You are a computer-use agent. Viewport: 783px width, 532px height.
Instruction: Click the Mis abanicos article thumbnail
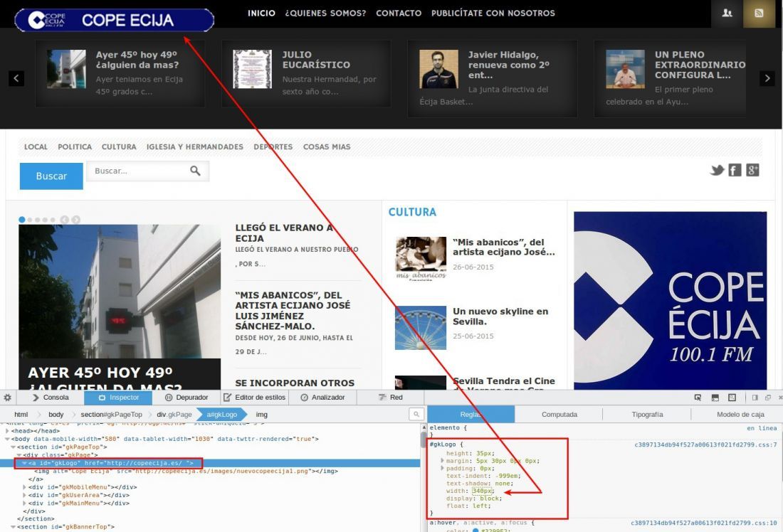coord(421,258)
